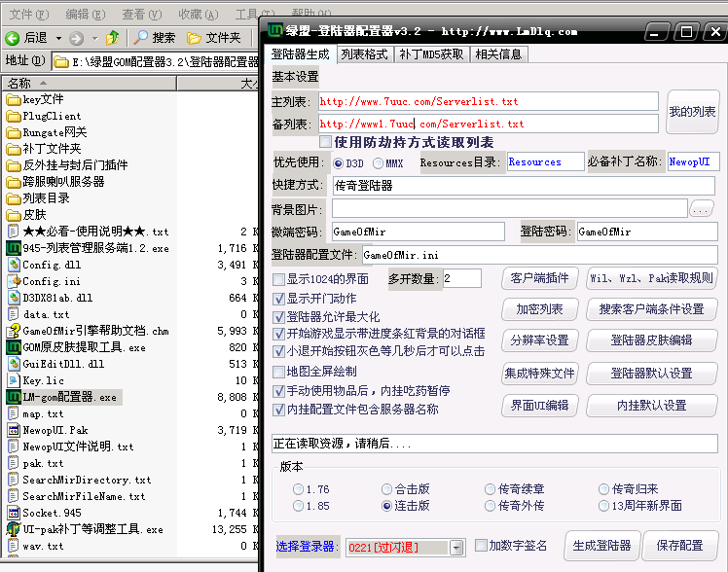
Task: Click the Folders (文件夹) toolbar icon
Action: coord(194,38)
